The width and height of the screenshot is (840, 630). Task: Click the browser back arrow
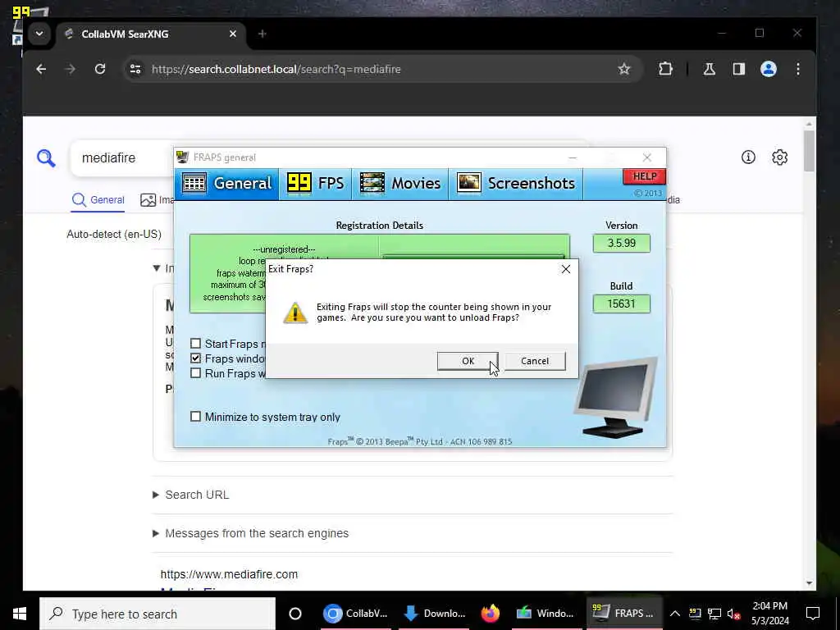[41, 69]
